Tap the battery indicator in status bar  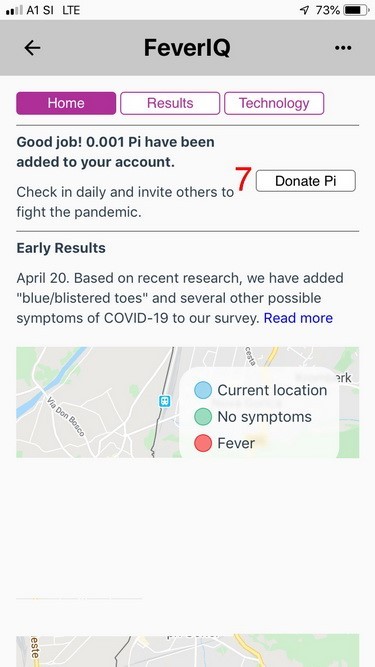(356, 10)
